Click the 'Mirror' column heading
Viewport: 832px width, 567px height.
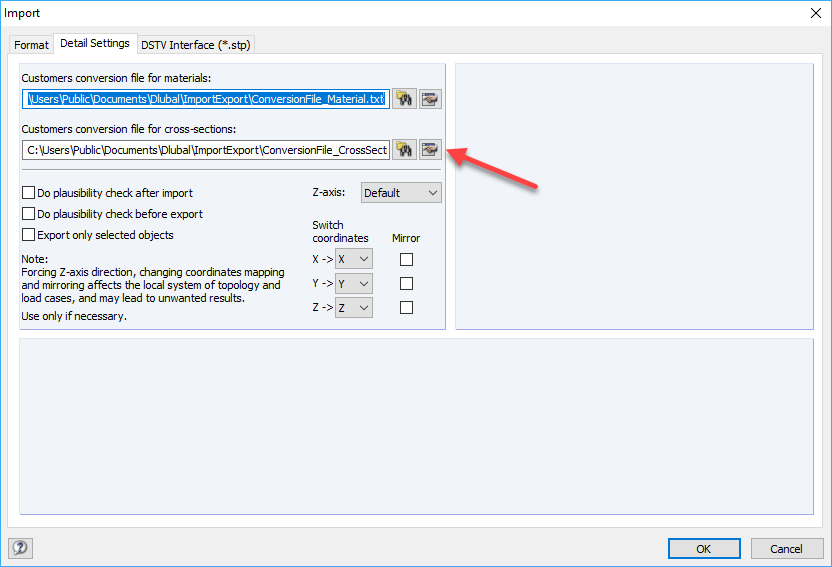tap(406, 238)
